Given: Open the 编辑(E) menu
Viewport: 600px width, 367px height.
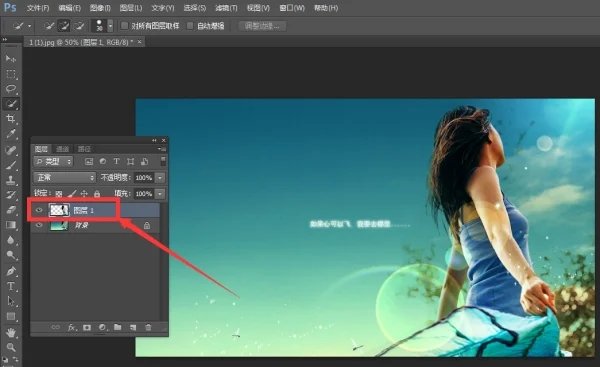Looking at the screenshot, I should point(70,8).
